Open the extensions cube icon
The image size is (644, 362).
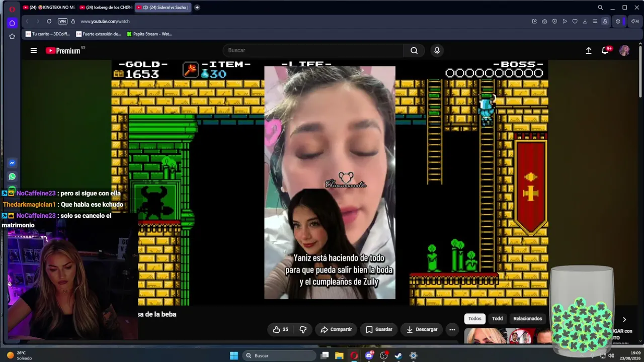pyautogui.click(x=618, y=21)
